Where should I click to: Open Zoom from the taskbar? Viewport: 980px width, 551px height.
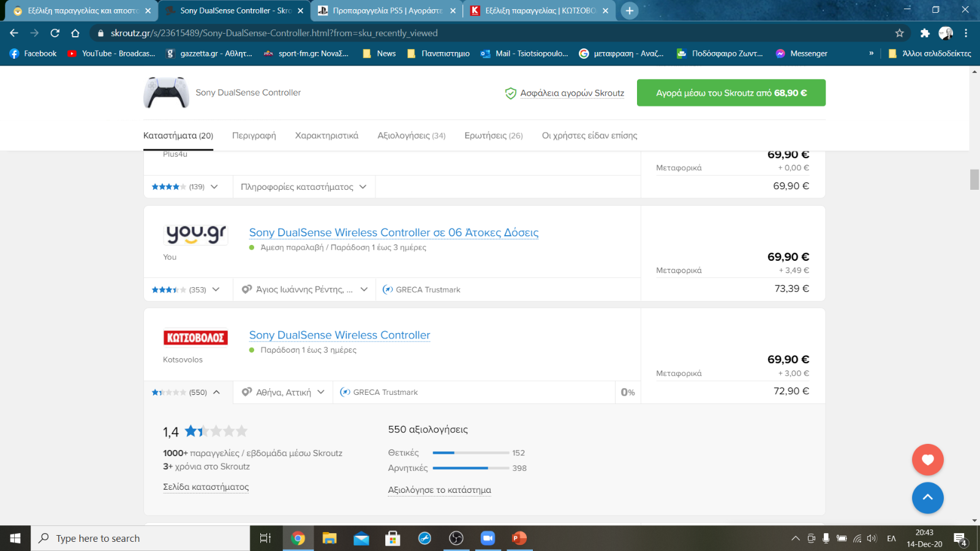488,538
